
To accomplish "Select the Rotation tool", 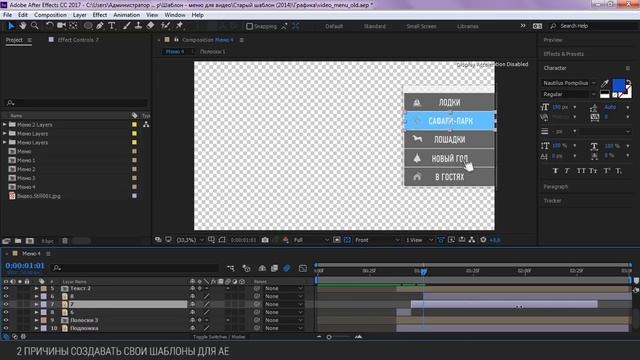I will pyautogui.click(x=49, y=26).
